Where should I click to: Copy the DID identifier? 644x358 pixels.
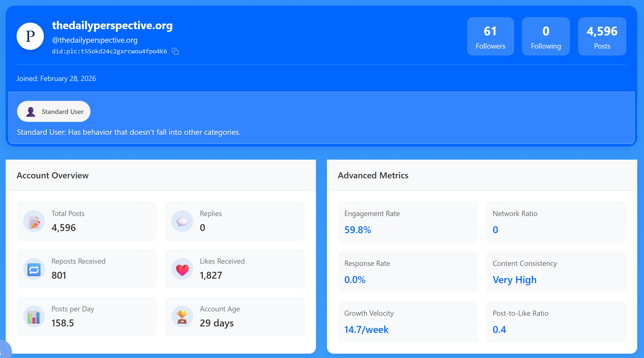point(175,51)
